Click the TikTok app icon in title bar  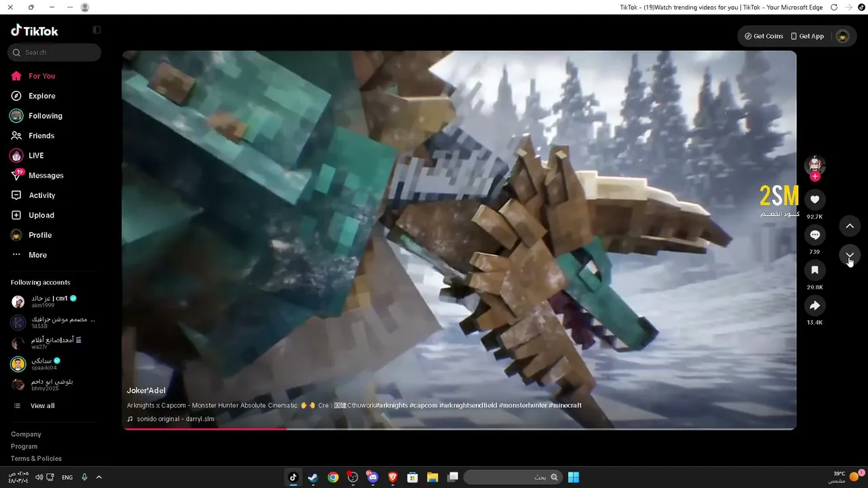pyautogui.click(x=861, y=7)
